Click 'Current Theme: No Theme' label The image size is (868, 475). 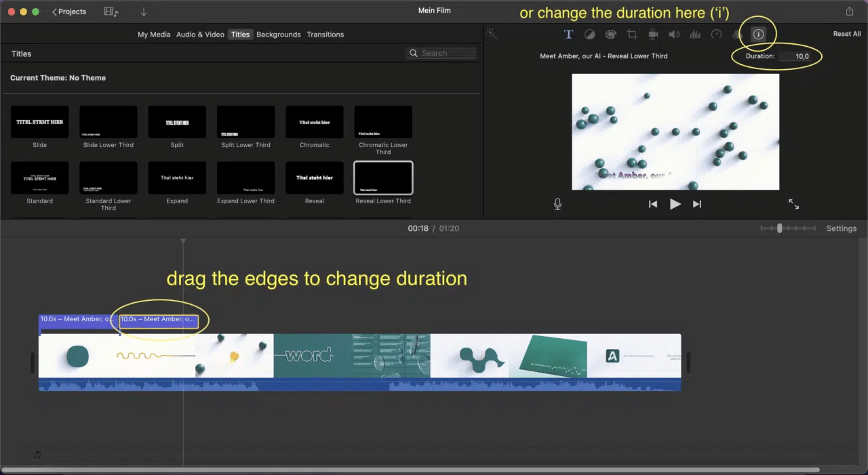(58, 78)
